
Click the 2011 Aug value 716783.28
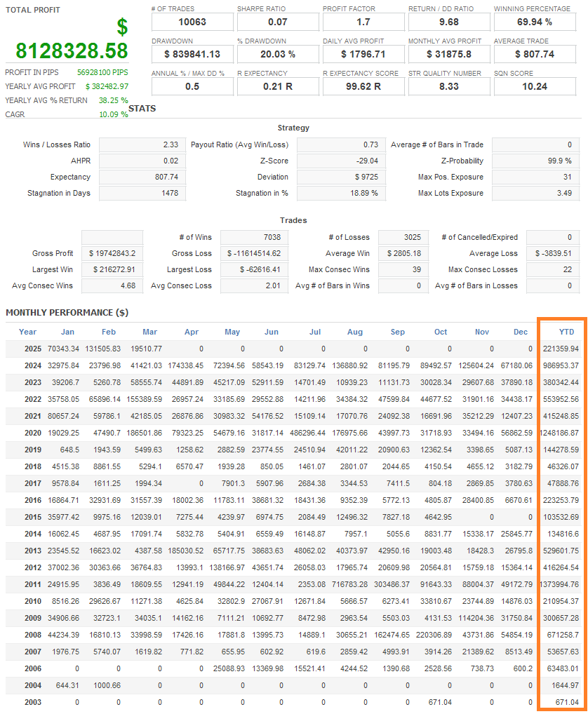[350, 584]
